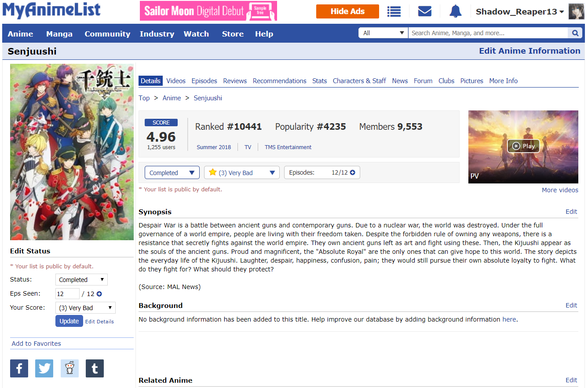Viewport: 588px width, 388px height.
Task: Open the anime list icon in header
Action: pyautogui.click(x=394, y=11)
